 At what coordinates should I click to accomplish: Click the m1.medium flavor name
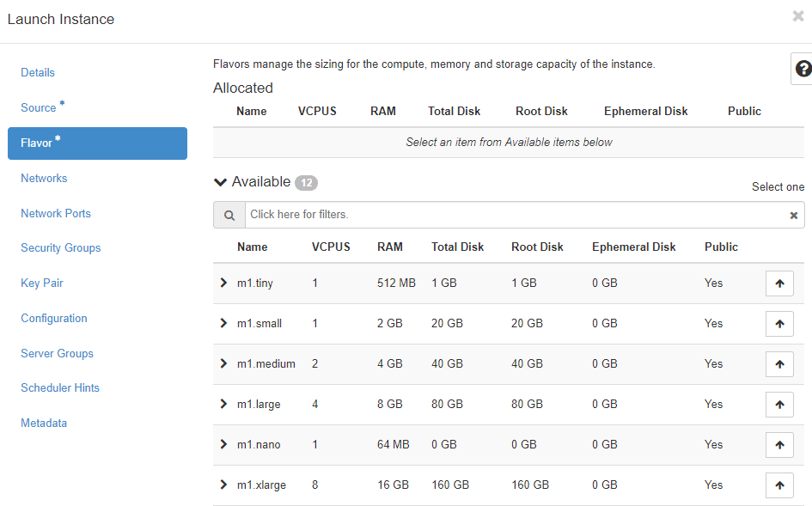(x=266, y=364)
